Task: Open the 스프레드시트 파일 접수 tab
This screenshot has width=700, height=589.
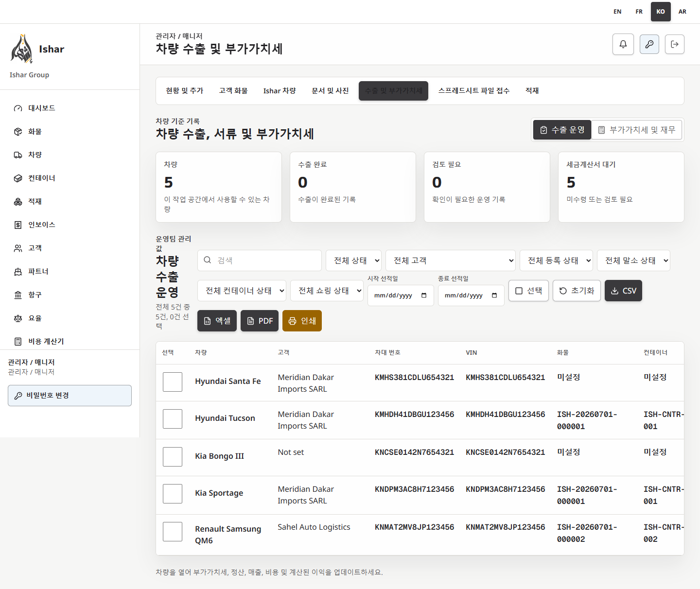Action: pyautogui.click(x=474, y=91)
